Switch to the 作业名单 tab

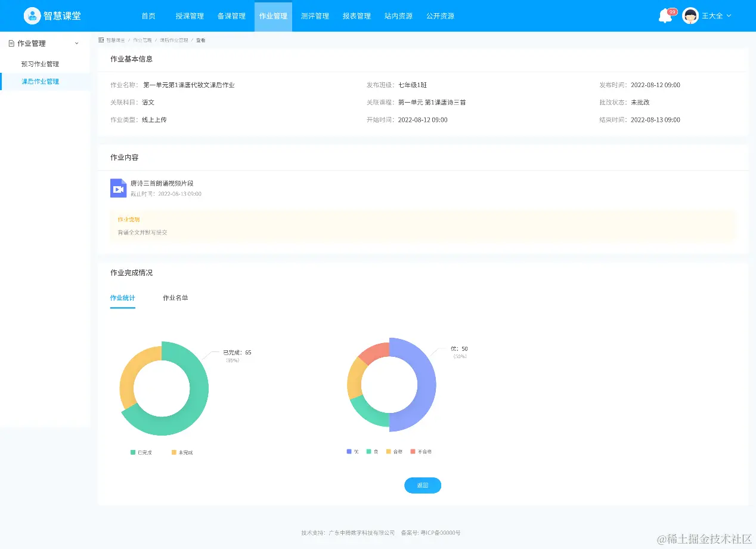[x=175, y=298]
